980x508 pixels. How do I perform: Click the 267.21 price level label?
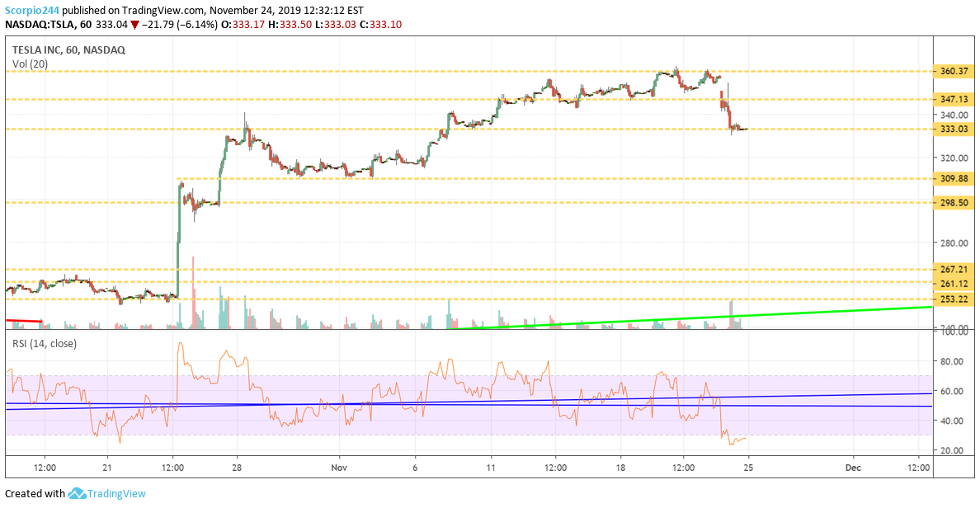pos(954,270)
